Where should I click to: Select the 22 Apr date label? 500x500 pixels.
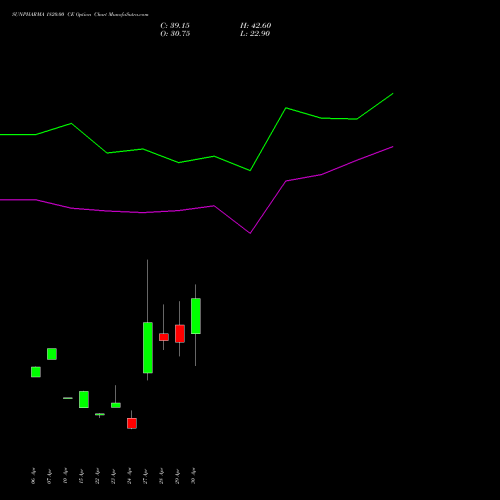97,476
